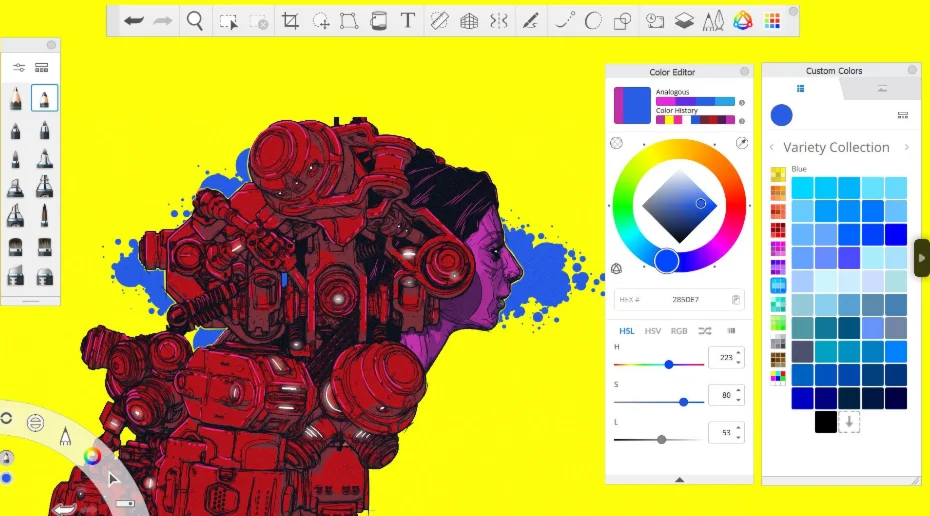Screen dimensions: 930x516
Task: Collapse the Color Editor bottom arrow
Action: [679, 480]
